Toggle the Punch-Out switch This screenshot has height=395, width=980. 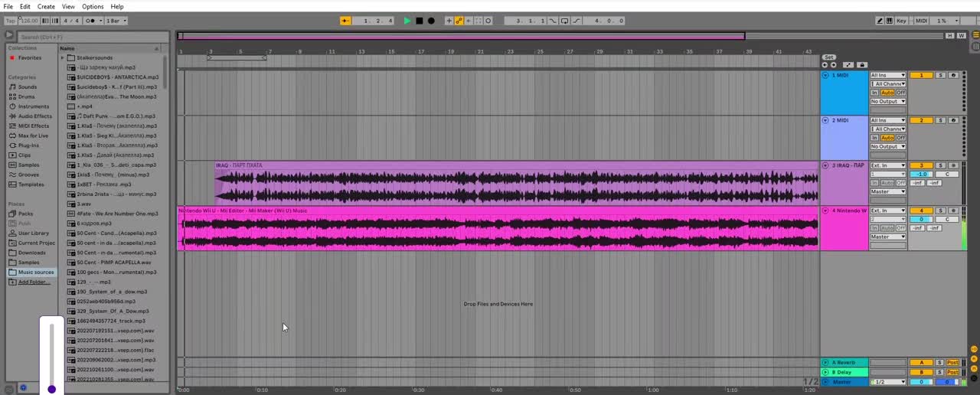tap(577, 21)
